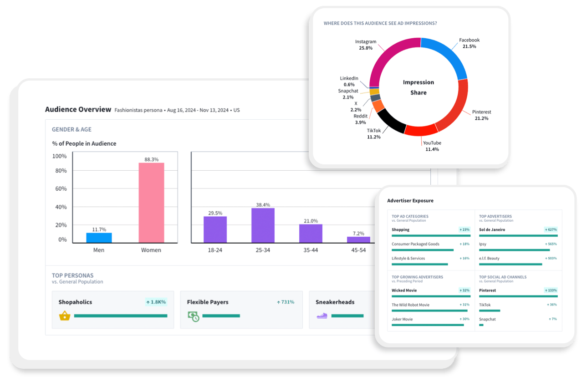This screenshot has width=587, height=392.
Task: Click the Sneakerheads persona title
Action: (x=335, y=302)
